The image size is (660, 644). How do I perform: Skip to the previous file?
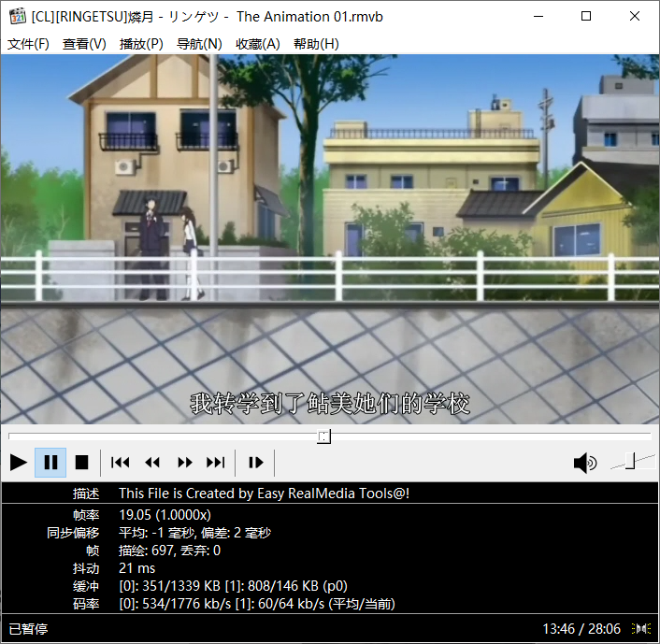120,462
